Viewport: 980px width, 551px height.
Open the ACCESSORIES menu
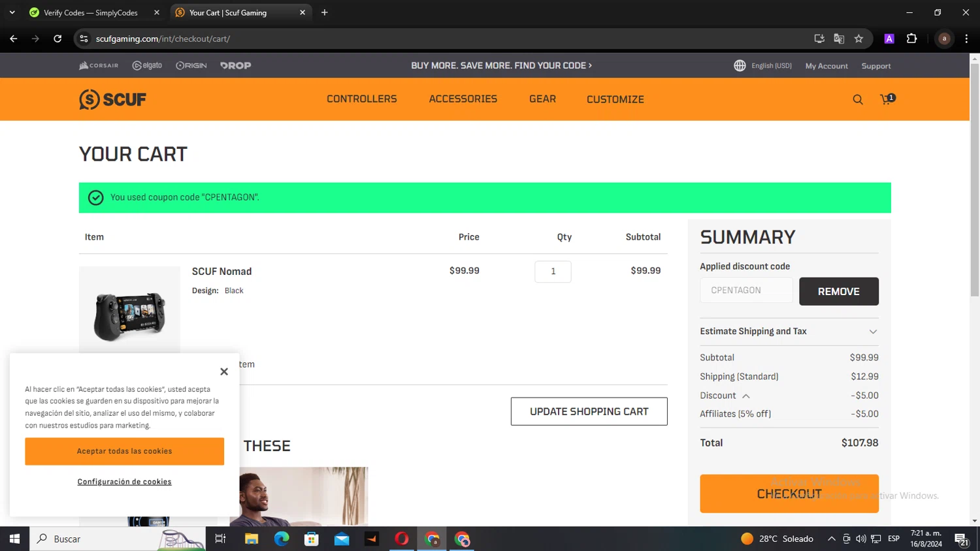click(463, 99)
